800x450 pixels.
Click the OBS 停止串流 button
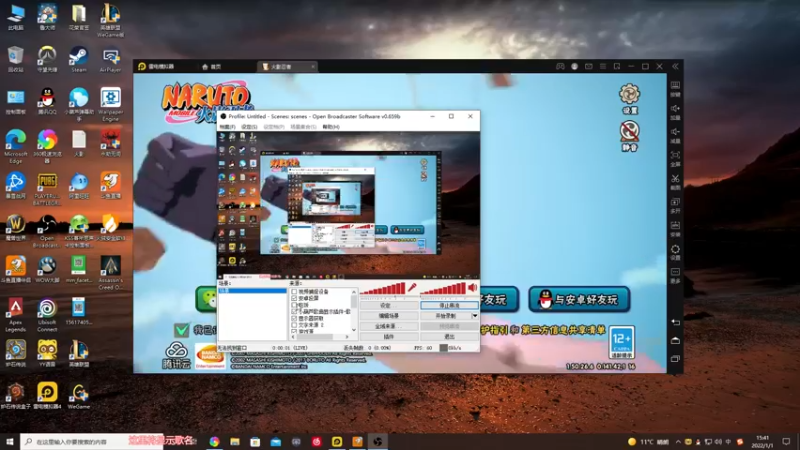click(x=449, y=305)
